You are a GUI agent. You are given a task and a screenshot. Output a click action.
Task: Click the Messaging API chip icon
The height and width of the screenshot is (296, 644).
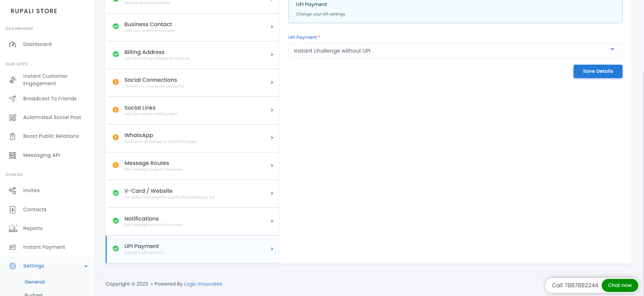point(12,155)
